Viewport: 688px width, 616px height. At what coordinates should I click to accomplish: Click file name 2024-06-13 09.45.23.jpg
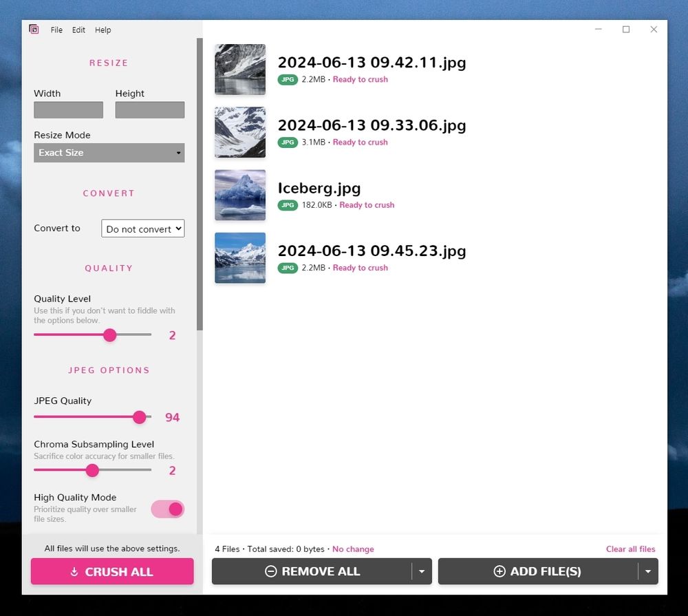pos(372,251)
